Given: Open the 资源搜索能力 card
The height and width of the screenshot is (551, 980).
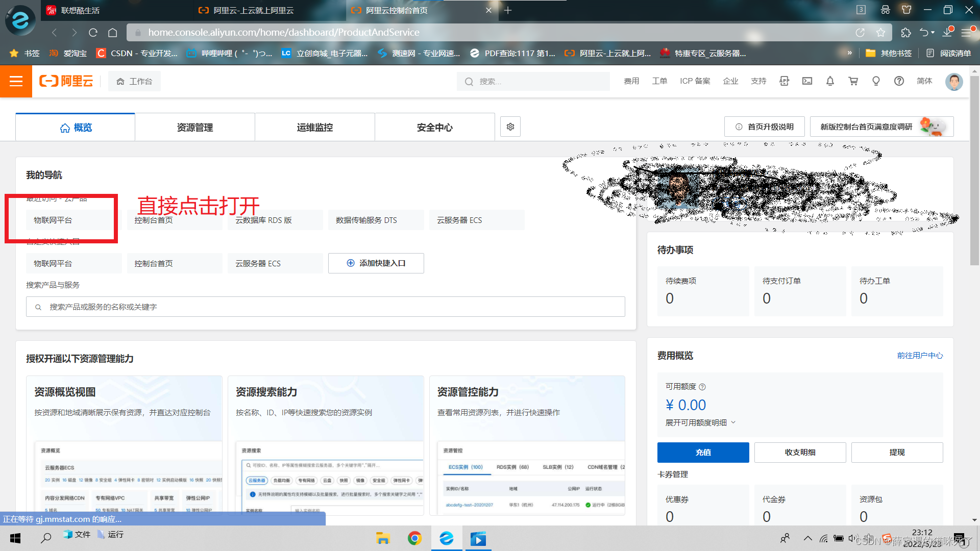Looking at the screenshot, I should (326, 445).
